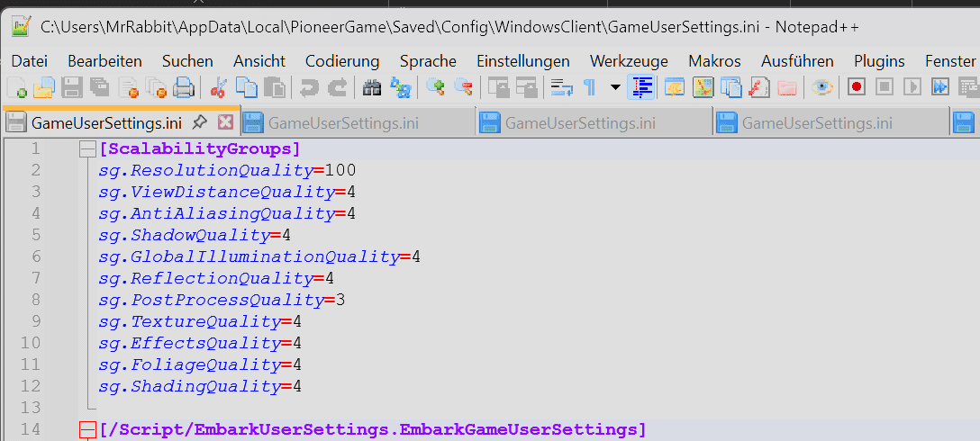
Task: Open the Werkzeuge menu
Action: (x=629, y=61)
